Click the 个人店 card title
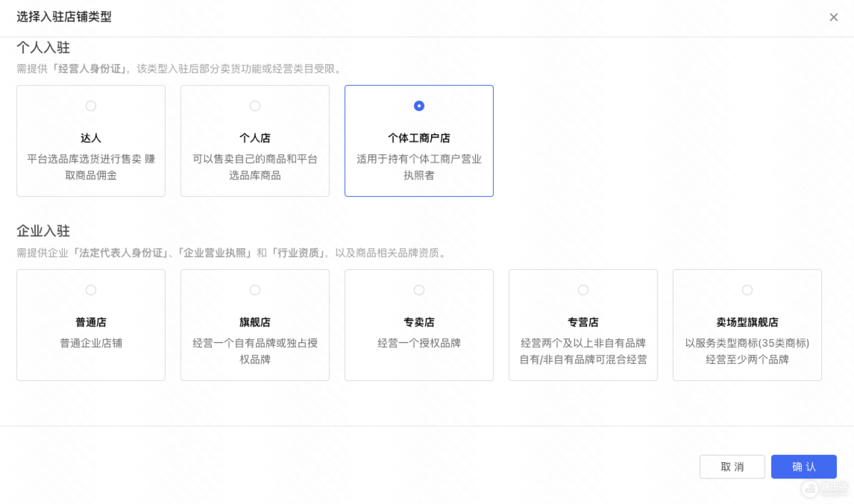Screen dimensions: 854x504 point(255,138)
